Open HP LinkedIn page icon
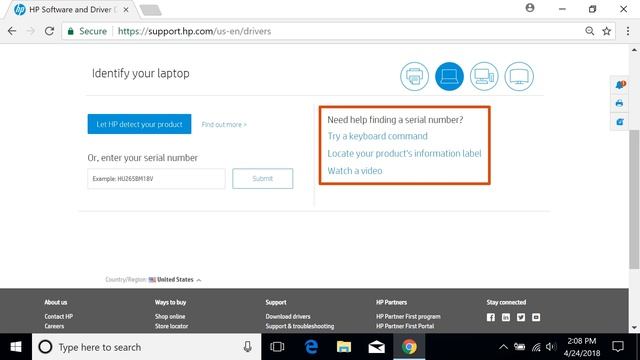 tap(506, 317)
